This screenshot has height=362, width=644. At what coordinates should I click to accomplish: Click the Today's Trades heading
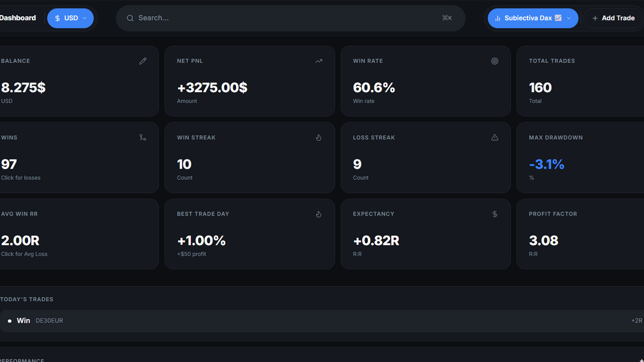point(27,299)
